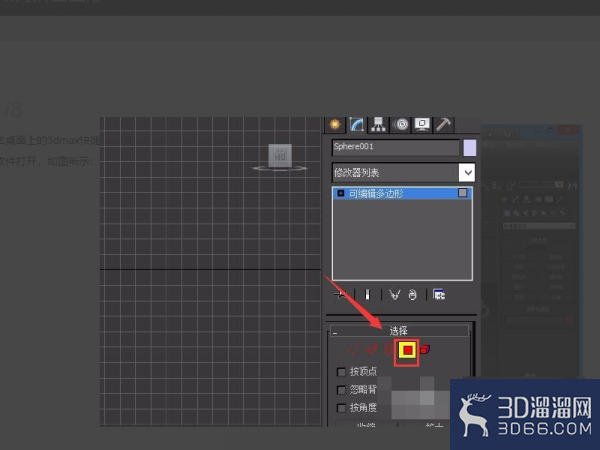The image size is (600, 450).
Task: Select Polygon sub-object level icon
Action: pyautogui.click(x=407, y=351)
